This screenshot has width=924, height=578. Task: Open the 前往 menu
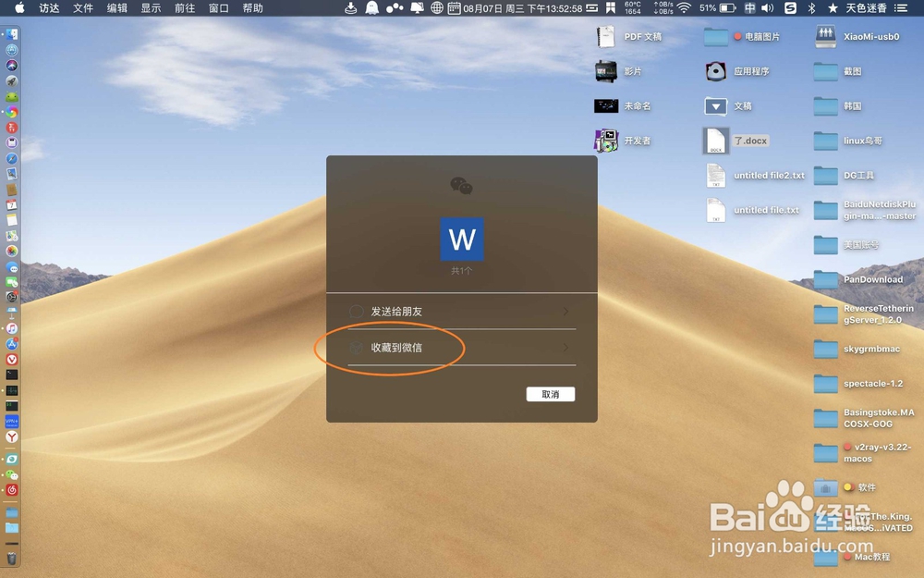184,8
